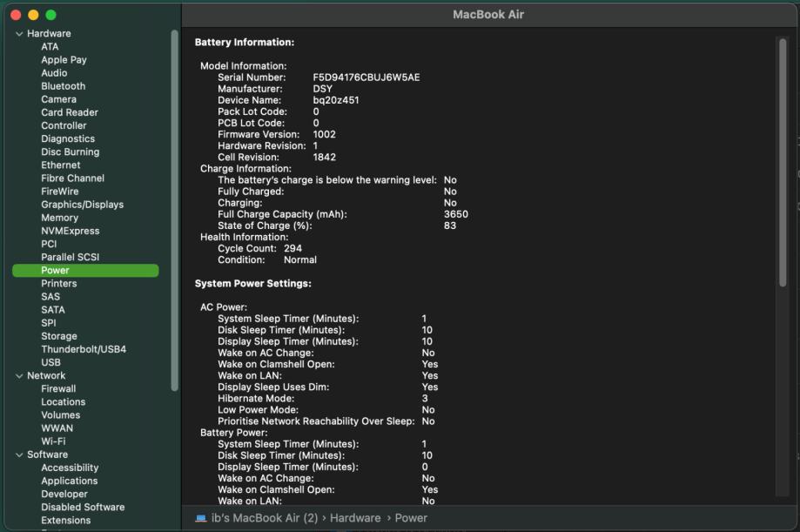Open the Printers entry

coord(59,283)
